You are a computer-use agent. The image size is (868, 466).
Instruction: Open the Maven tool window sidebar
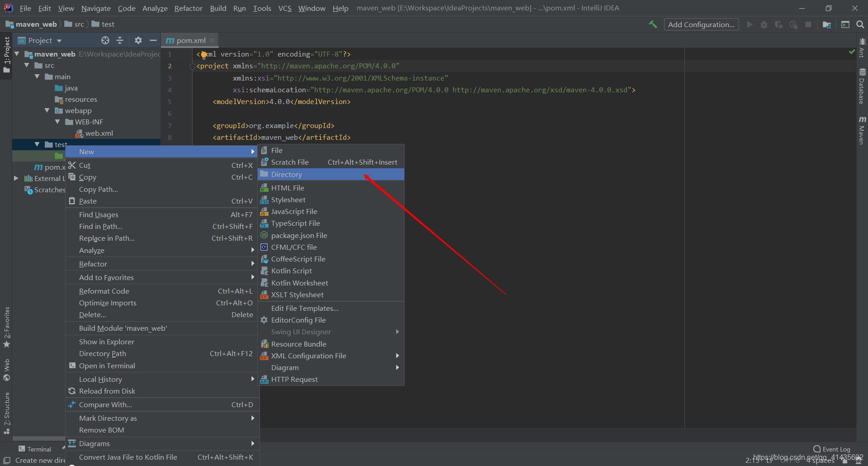coord(862,130)
